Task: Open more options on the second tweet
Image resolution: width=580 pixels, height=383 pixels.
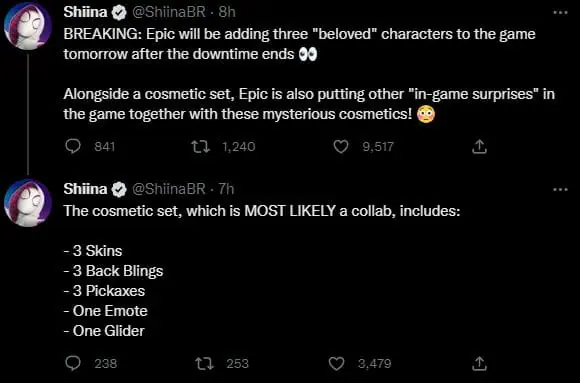Action: click(x=560, y=189)
